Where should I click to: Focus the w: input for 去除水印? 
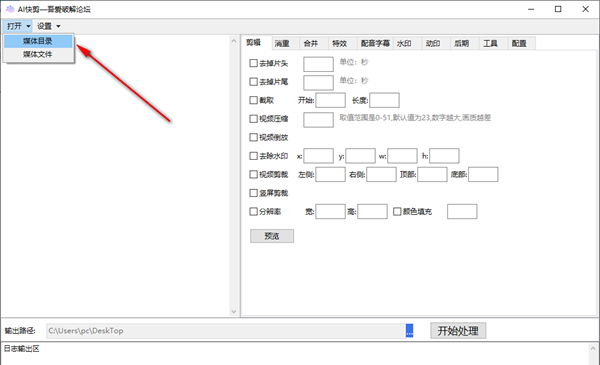tap(402, 156)
